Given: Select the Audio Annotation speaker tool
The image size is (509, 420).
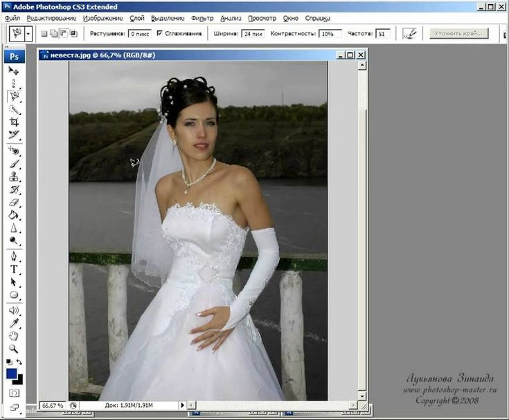Looking at the screenshot, I should click(x=14, y=311).
